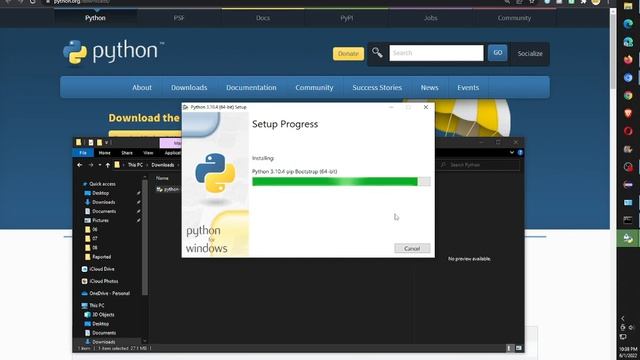Open the File menu in Explorer

pyautogui.click(x=83, y=153)
